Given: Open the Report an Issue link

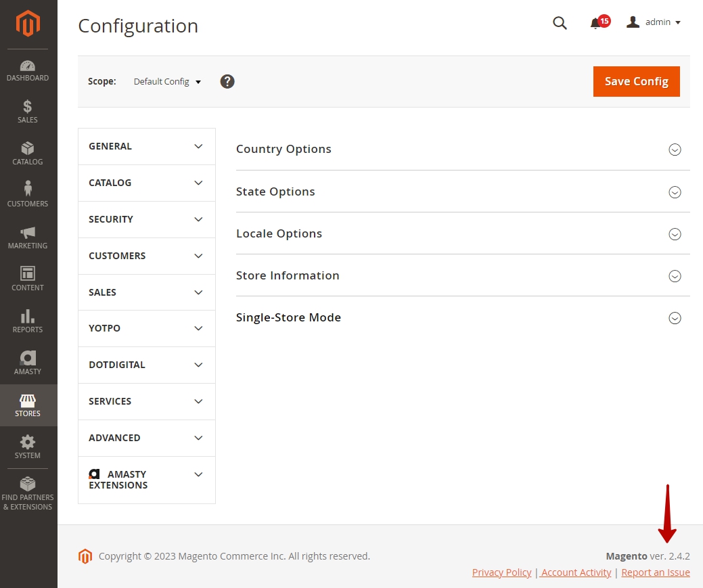Looking at the screenshot, I should (x=656, y=572).
